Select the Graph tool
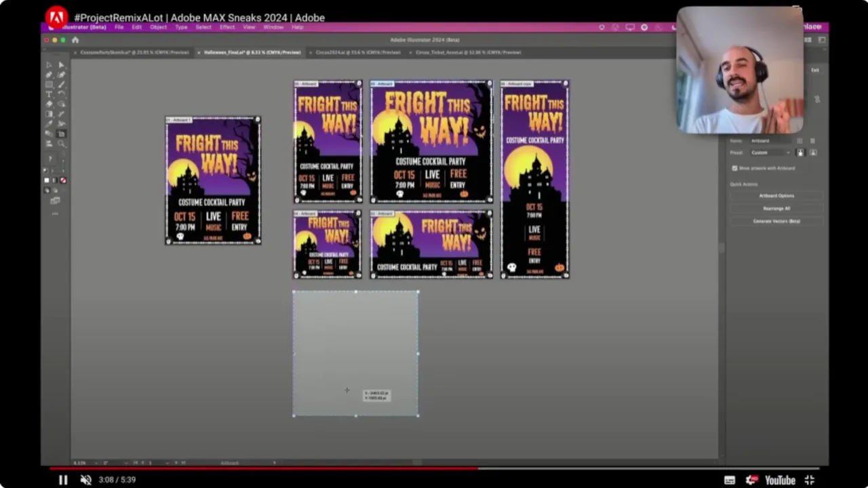Image resolution: width=868 pixels, height=488 pixels. coord(49,143)
